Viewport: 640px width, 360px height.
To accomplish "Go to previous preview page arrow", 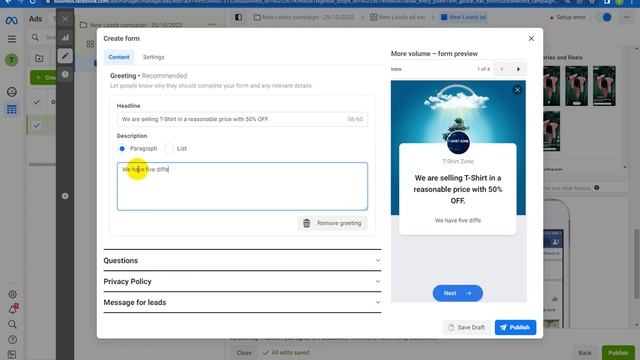I will pos(502,69).
